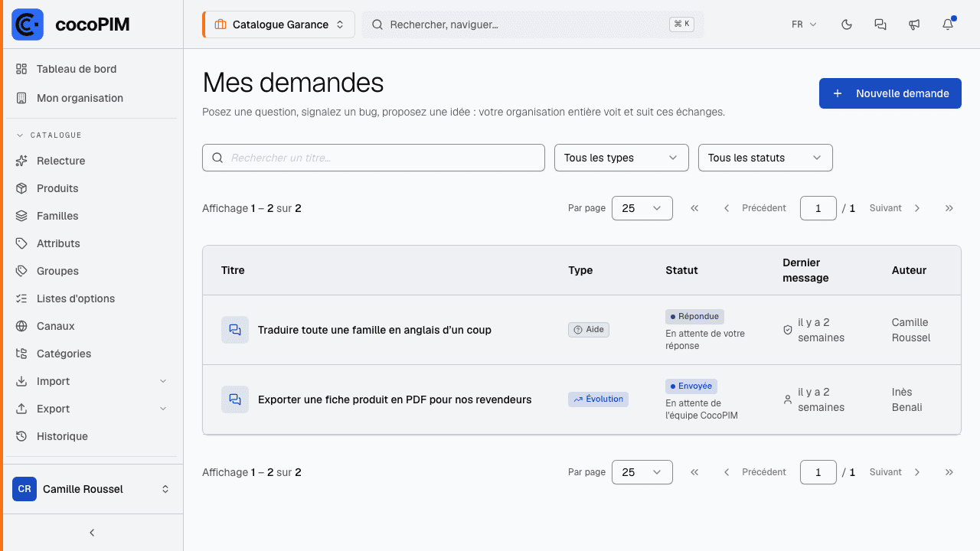Open the Tous les statuts filter
980x551 pixels.
[x=766, y=158]
